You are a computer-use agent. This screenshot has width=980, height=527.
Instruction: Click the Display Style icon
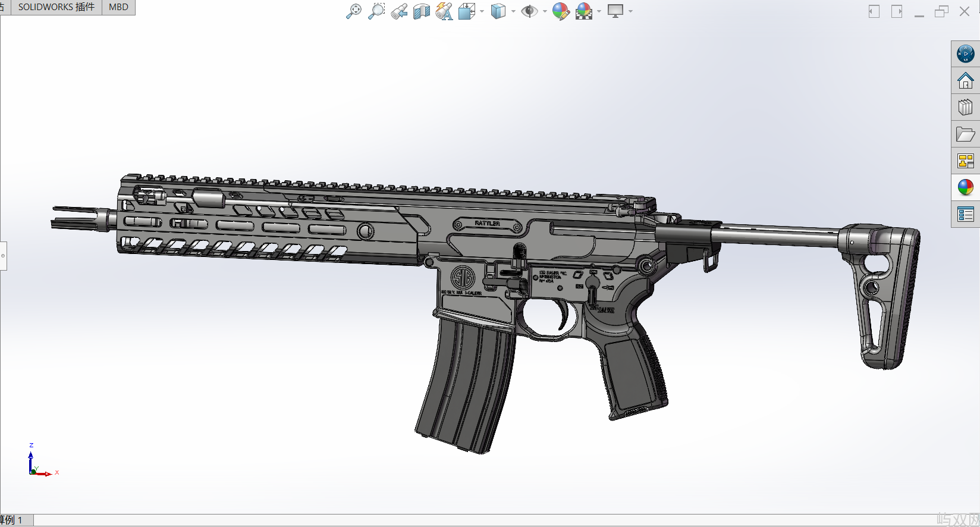point(498,11)
